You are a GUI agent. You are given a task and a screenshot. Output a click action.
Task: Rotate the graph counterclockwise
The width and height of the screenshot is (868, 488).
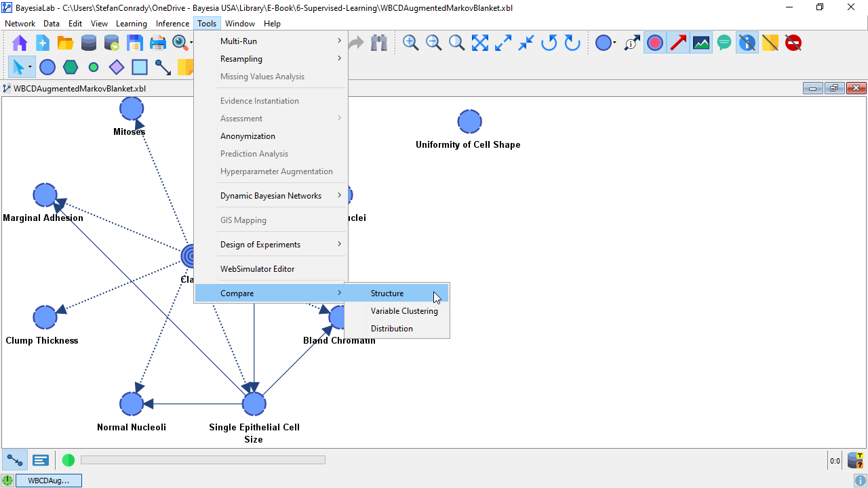pos(549,43)
